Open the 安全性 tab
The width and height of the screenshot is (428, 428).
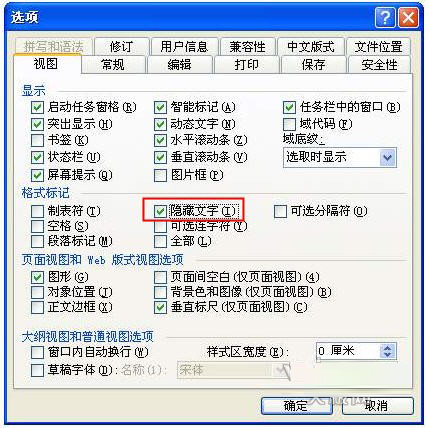pos(379,64)
